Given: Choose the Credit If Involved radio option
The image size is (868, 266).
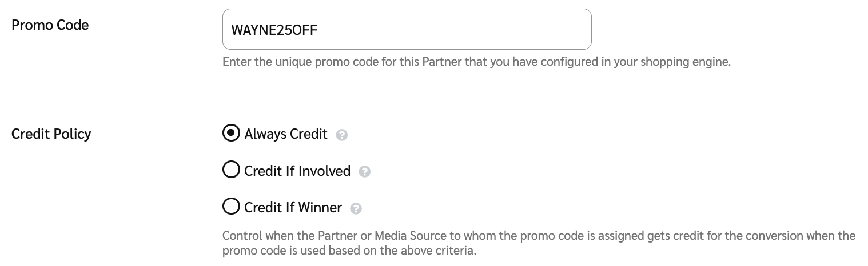Looking at the screenshot, I should (231, 170).
